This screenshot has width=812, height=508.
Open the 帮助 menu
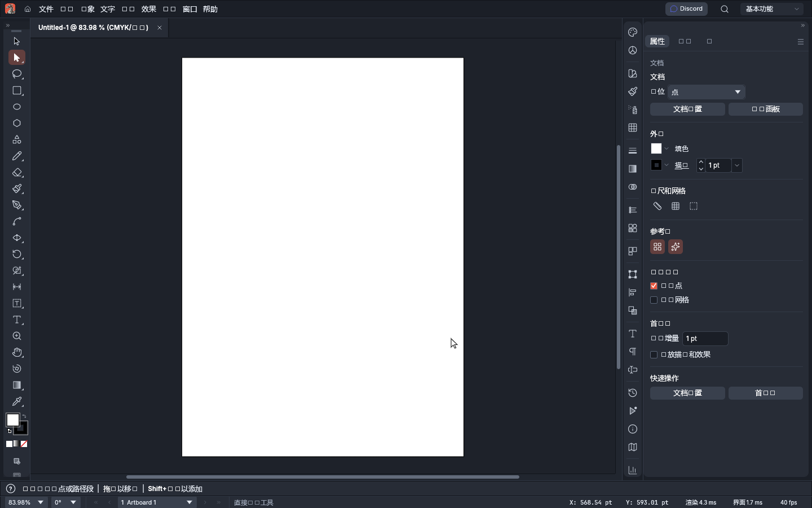[210, 9]
